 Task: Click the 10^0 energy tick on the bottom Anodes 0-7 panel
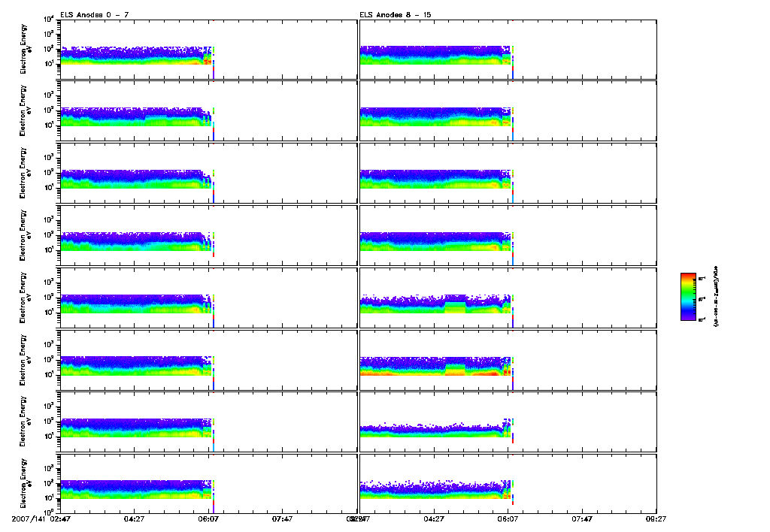point(49,512)
